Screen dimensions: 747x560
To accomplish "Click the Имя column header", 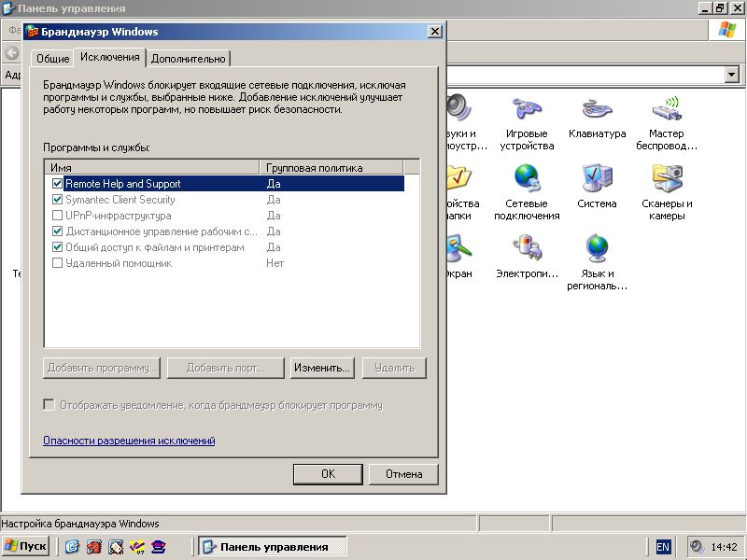I will pos(152,168).
